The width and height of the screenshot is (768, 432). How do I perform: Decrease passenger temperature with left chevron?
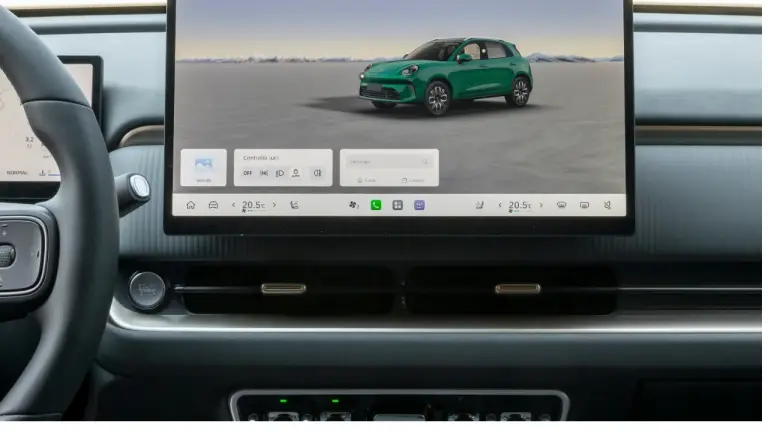(x=500, y=205)
